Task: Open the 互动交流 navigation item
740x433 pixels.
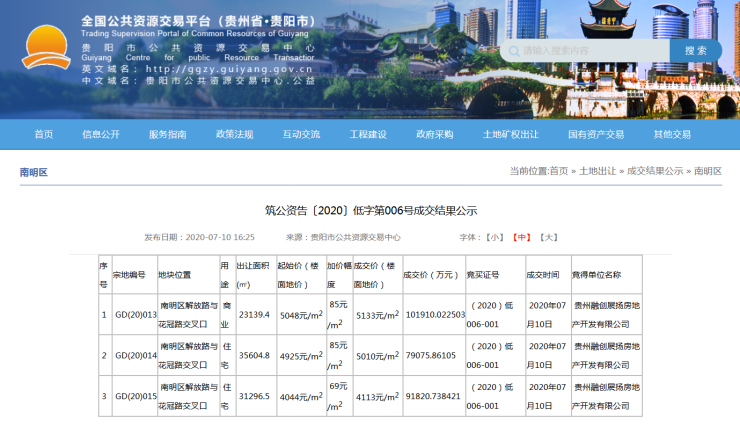Action: pos(301,135)
